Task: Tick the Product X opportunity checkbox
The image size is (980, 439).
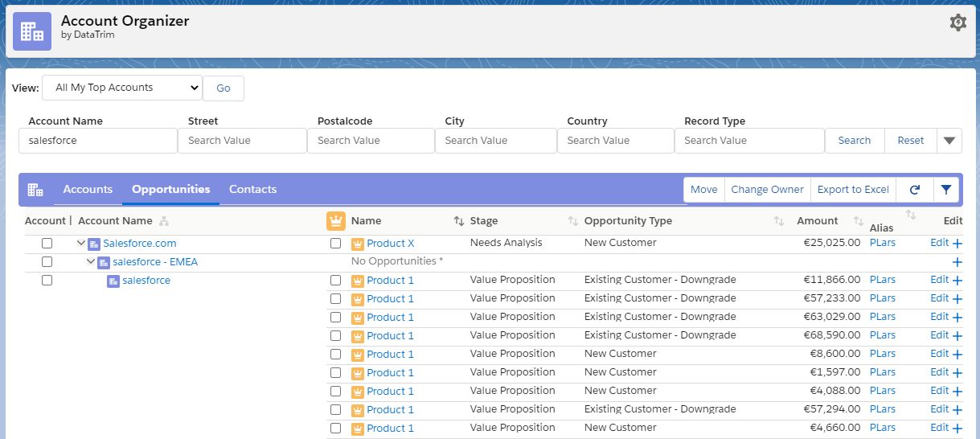Action: point(336,243)
